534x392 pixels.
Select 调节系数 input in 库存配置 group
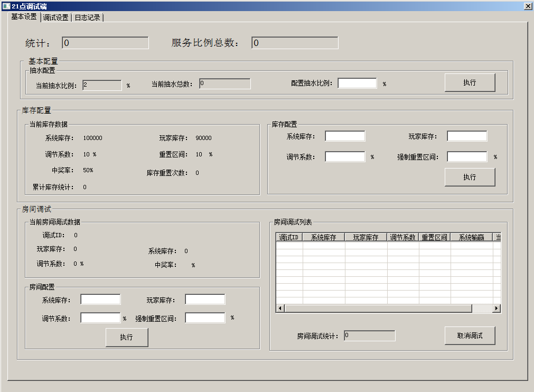click(x=345, y=157)
